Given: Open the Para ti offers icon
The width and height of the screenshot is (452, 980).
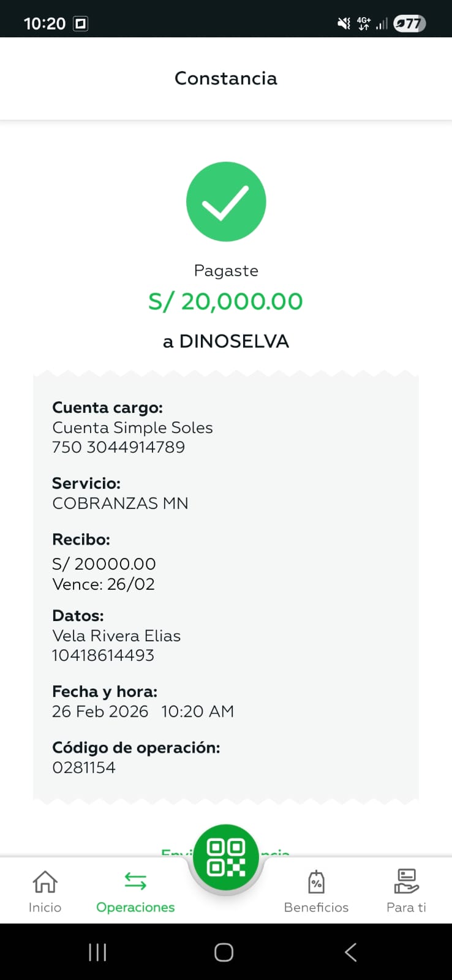Looking at the screenshot, I should (406, 883).
